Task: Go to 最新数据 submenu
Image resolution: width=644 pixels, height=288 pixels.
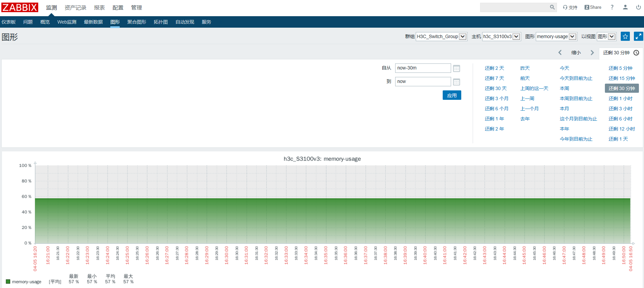Action: coord(93,22)
